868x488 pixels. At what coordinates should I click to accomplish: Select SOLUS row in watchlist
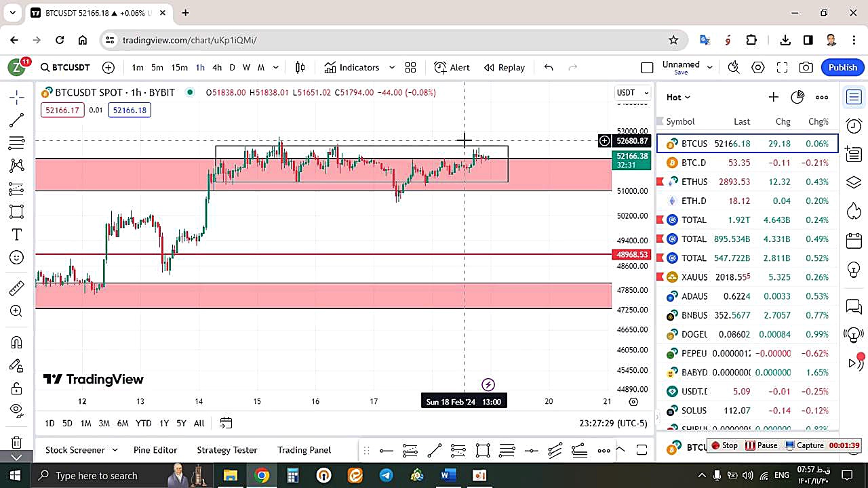click(747, 410)
